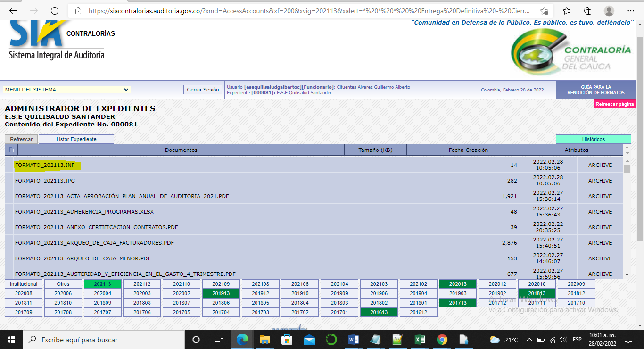Open Google Chrome from the taskbar
This screenshot has width=644, height=349.
[442, 340]
